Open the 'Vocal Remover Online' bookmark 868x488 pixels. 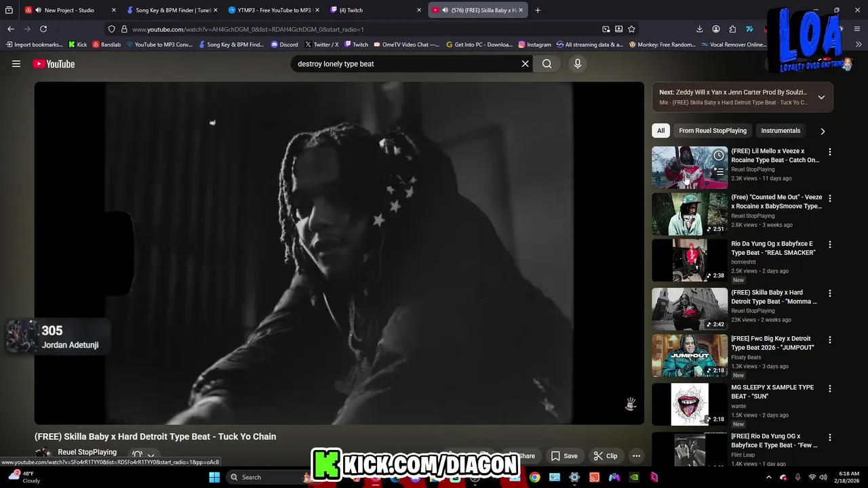732,45
